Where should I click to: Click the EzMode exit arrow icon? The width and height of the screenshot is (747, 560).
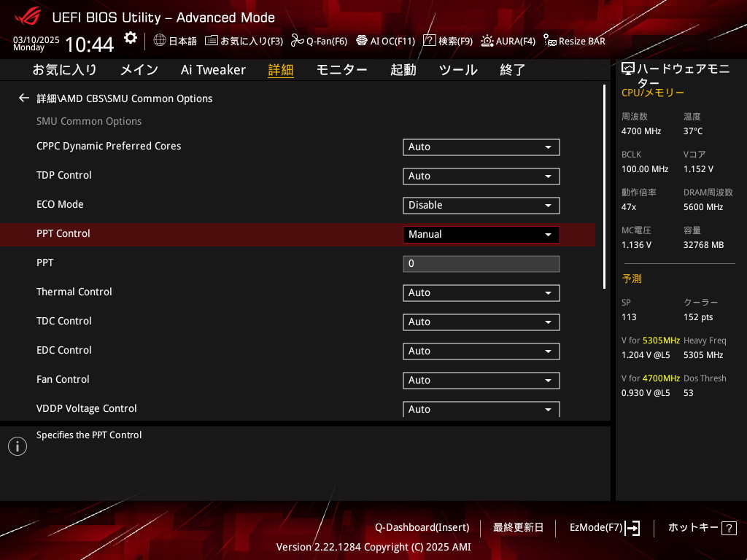tap(632, 528)
